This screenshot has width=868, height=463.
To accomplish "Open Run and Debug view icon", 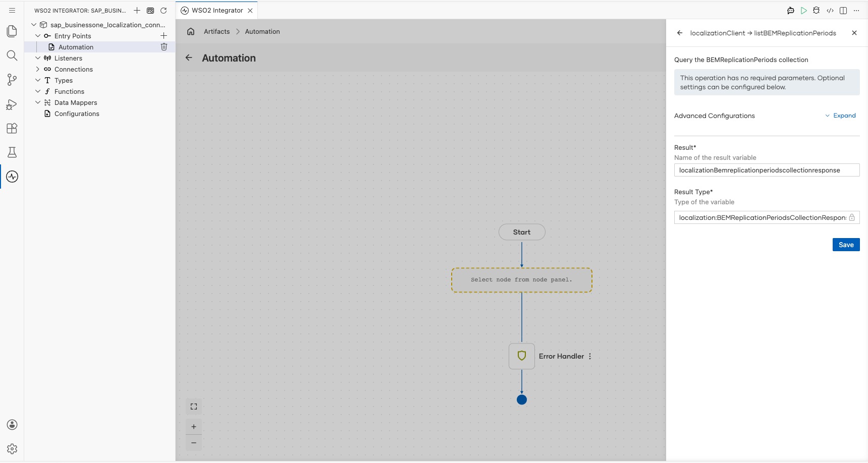I will click(12, 104).
